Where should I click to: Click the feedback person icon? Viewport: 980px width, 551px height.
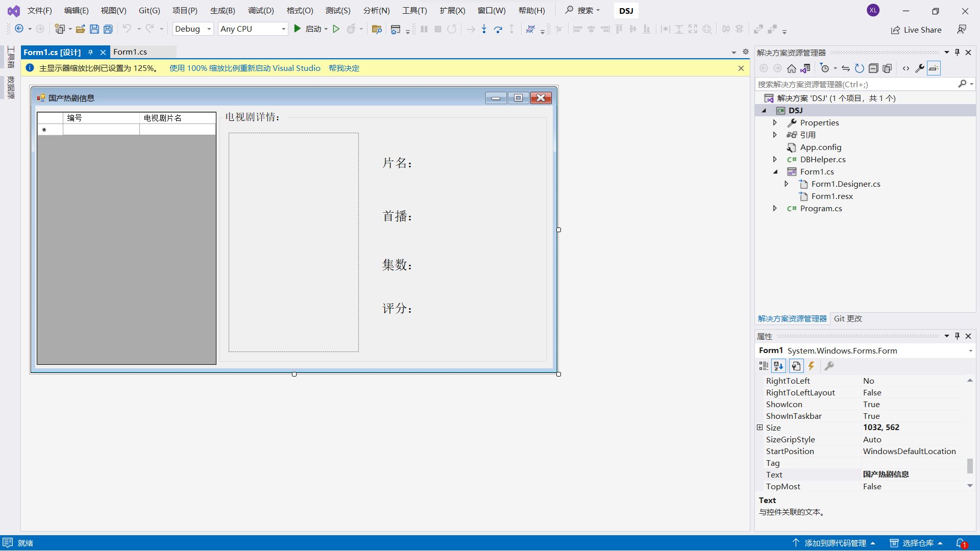tap(962, 29)
